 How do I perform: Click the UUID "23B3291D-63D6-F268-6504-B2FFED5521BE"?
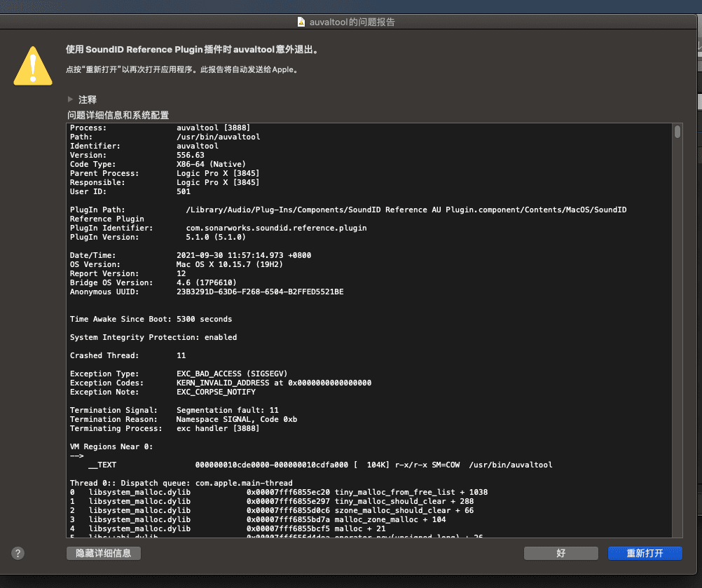pyautogui.click(x=260, y=292)
